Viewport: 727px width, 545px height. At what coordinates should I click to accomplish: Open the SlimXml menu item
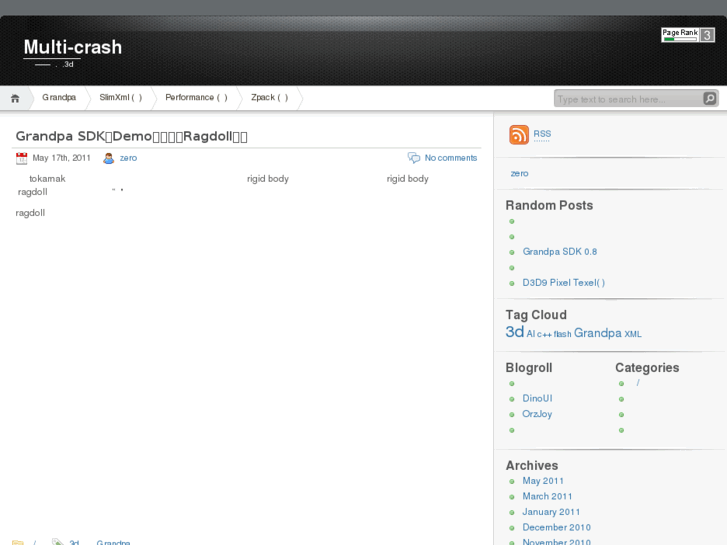(121, 97)
